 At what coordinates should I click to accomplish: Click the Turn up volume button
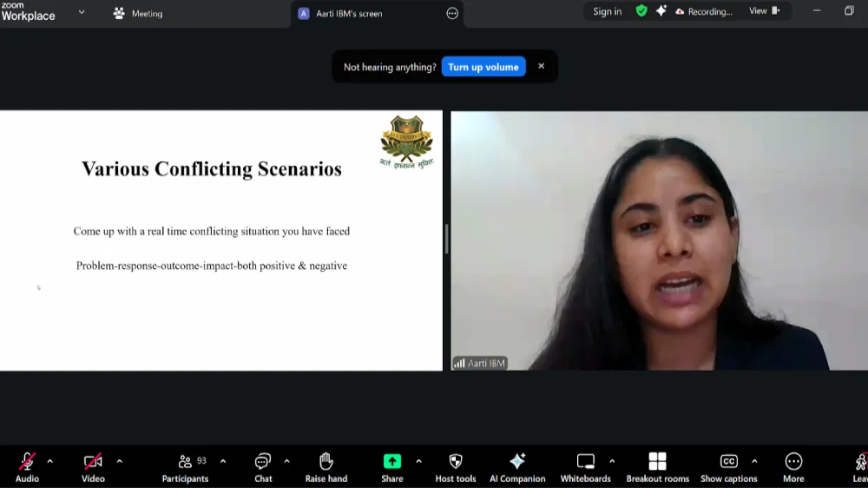point(483,67)
